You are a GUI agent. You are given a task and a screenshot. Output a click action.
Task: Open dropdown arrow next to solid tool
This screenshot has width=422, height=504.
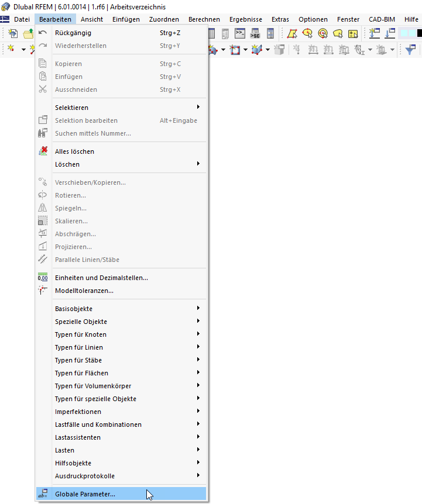pos(267,50)
